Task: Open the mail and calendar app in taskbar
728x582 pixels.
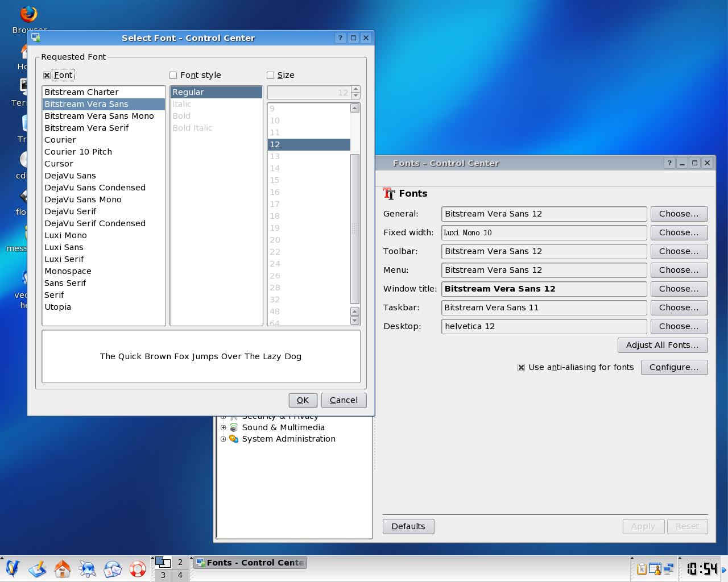Action: point(113,568)
